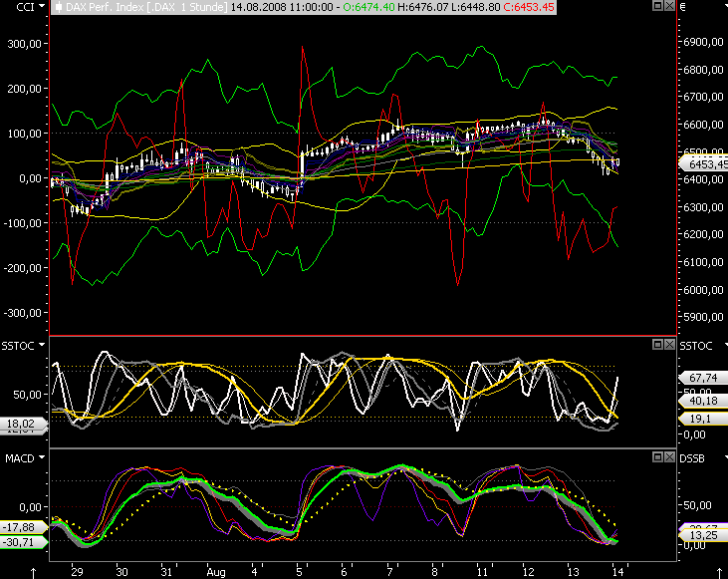Select the SSTOC value marker 40,18

[x=703, y=401]
